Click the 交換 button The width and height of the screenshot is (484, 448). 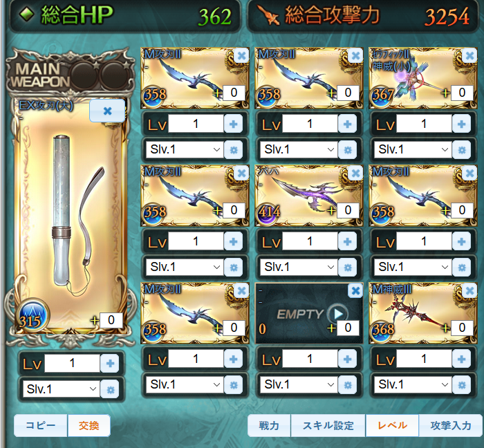89,425
